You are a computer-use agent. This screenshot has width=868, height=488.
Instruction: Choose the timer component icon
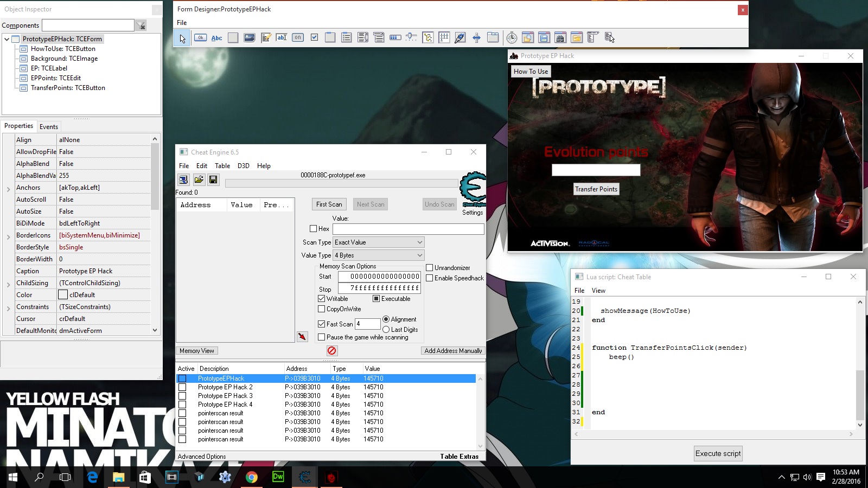[512, 37]
